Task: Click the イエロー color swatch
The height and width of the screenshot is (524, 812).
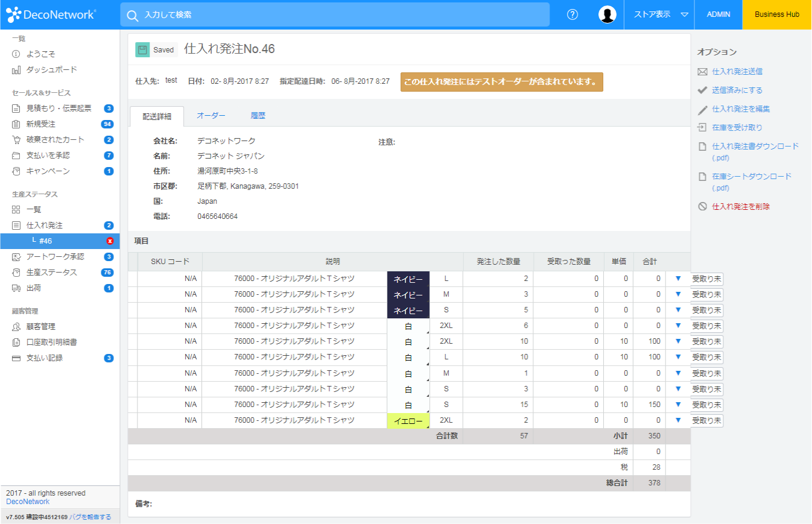Action: [408, 420]
